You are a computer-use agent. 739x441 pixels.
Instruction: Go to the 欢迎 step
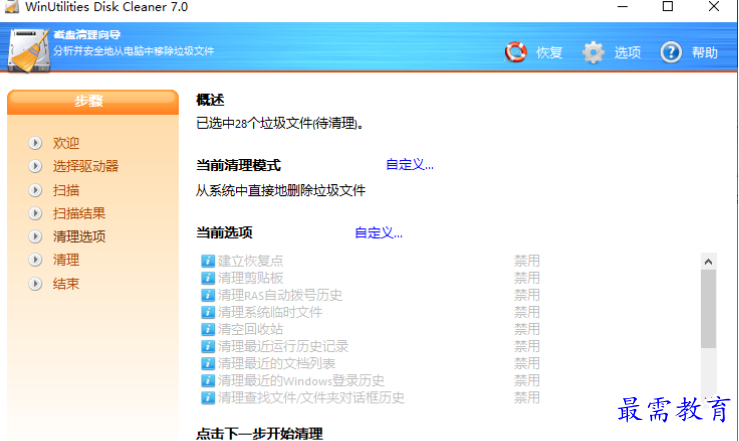(66, 143)
